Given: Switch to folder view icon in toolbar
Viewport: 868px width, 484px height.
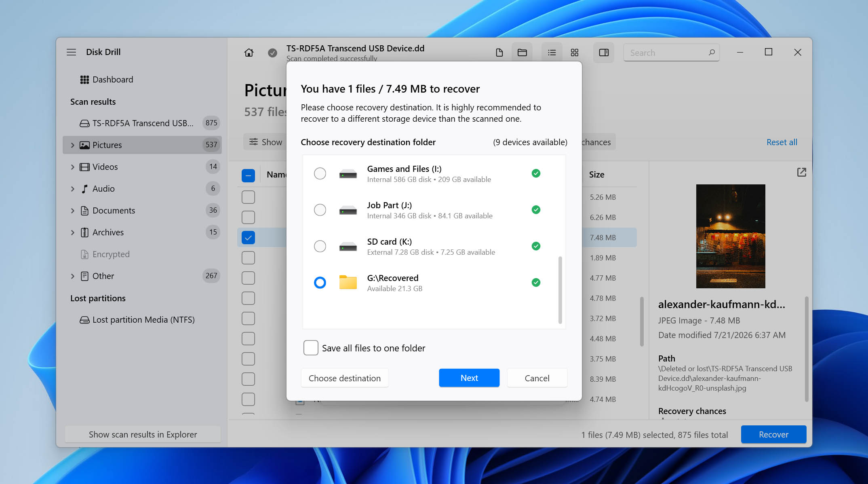Looking at the screenshot, I should 522,53.
